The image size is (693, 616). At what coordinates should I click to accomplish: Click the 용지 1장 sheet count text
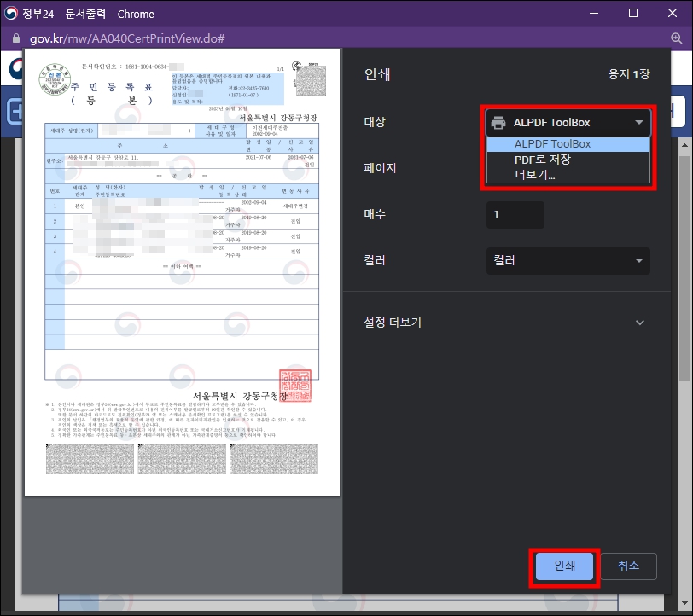629,74
